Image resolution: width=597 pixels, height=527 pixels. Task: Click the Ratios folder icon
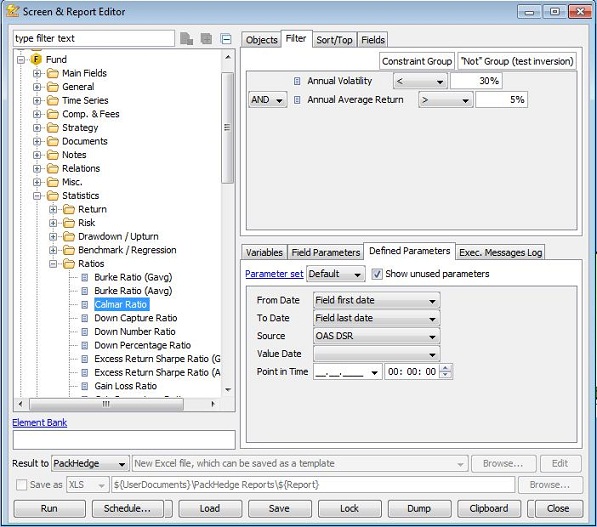[69, 264]
